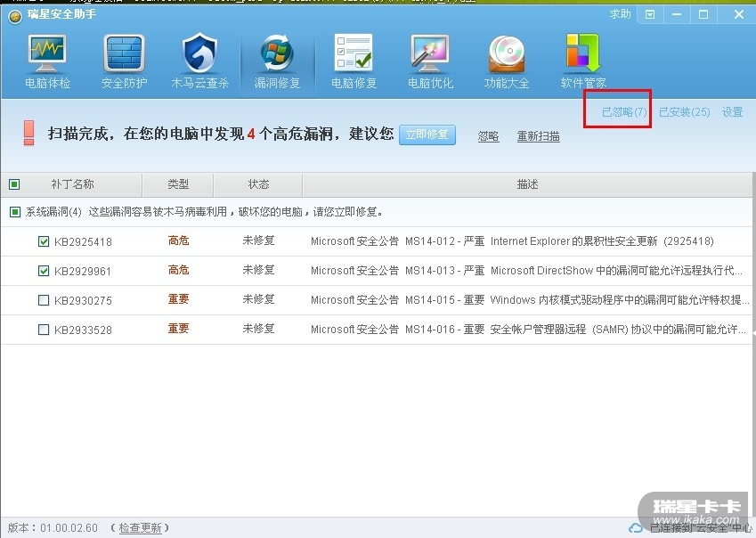Click the 求助 help link
This screenshot has height=538, width=756.
click(620, 14)
